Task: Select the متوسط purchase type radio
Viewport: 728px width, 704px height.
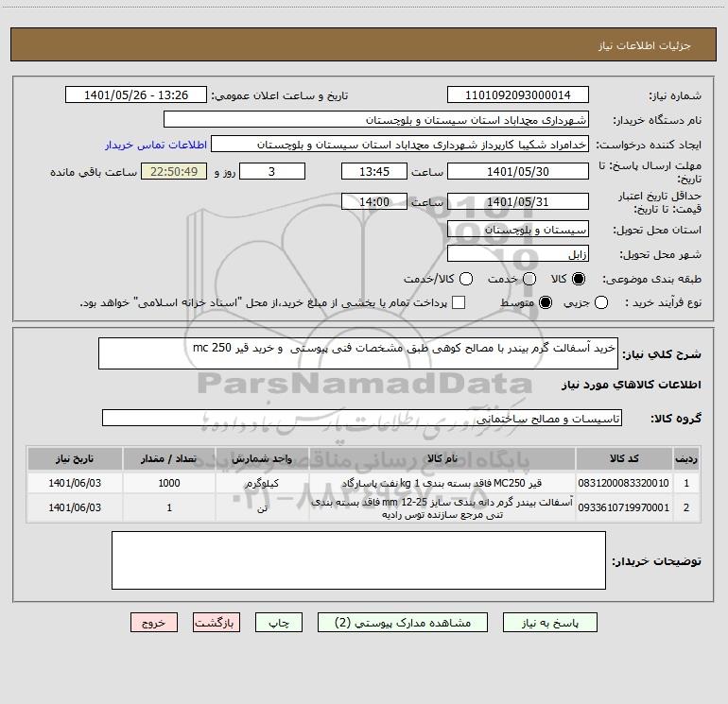Action: point(546,302)
